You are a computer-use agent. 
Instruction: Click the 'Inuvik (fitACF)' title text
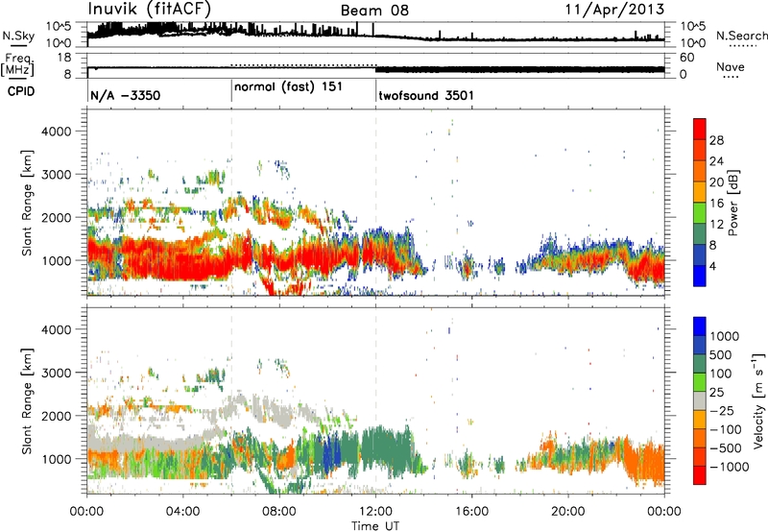149,10
